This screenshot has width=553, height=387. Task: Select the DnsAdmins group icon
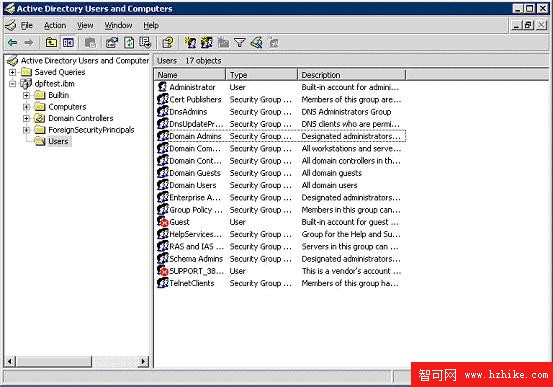[163, 111]
